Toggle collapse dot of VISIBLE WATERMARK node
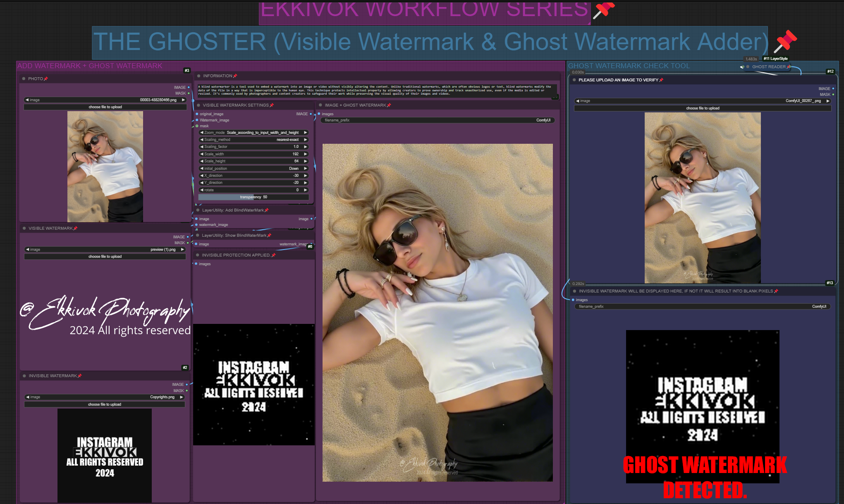844x504 pixels. 24,228
